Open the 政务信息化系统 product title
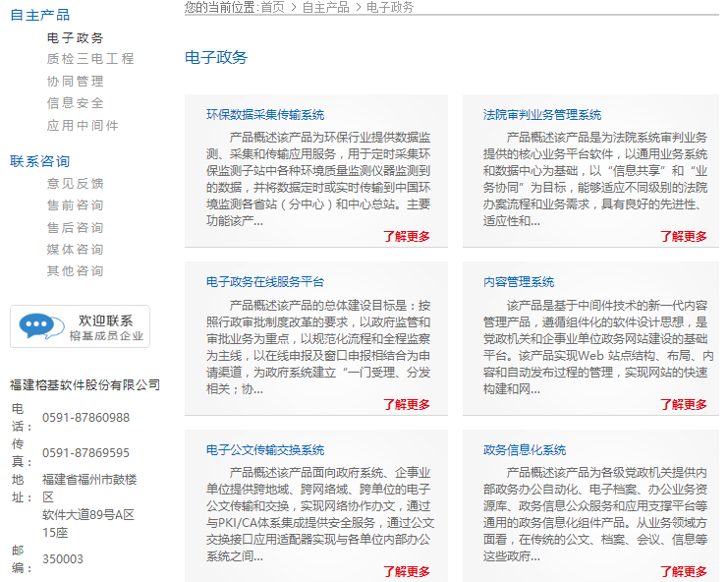728x582 pixels. tap(524, 450)
